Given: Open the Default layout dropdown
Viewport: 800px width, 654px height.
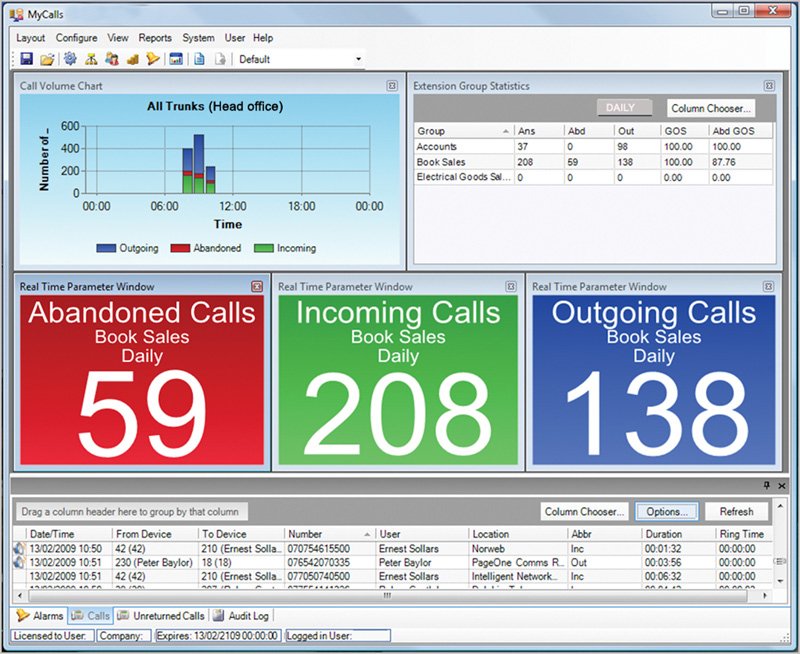Looking at the screenshot, I should [358, 59].
